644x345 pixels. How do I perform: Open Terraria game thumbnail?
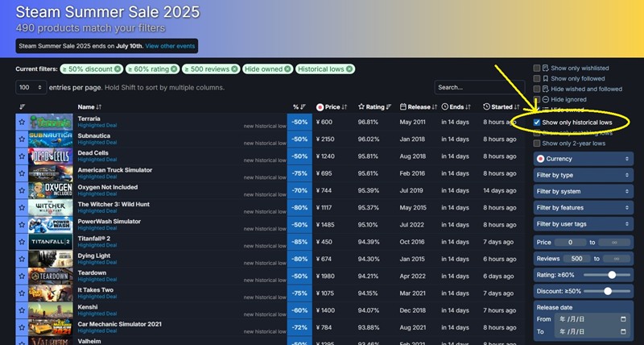coord(51,123)
